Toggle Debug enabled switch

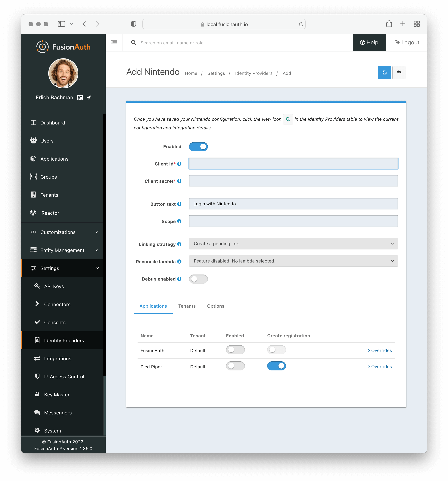pos(198,278)
